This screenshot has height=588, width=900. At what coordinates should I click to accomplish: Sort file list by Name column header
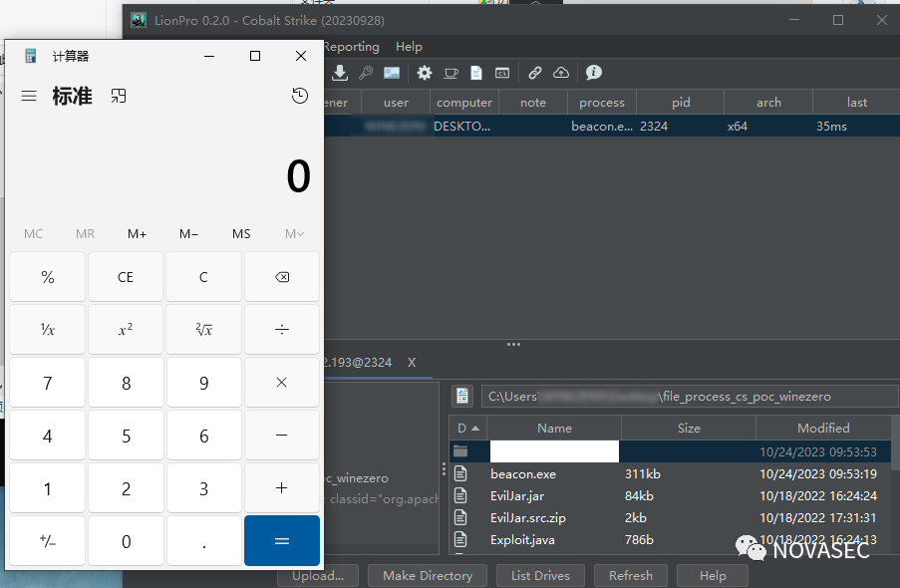pyautogui.click(x=554, y=429)
